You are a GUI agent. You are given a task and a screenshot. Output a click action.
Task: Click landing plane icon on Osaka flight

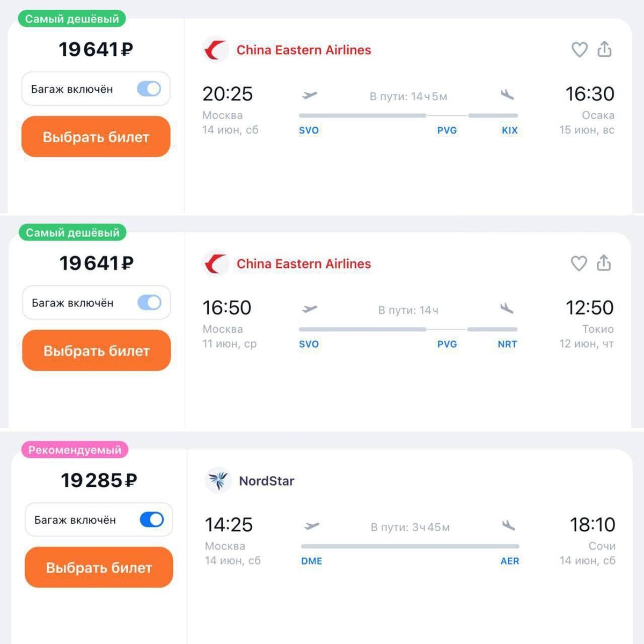[x=507, y=95]
